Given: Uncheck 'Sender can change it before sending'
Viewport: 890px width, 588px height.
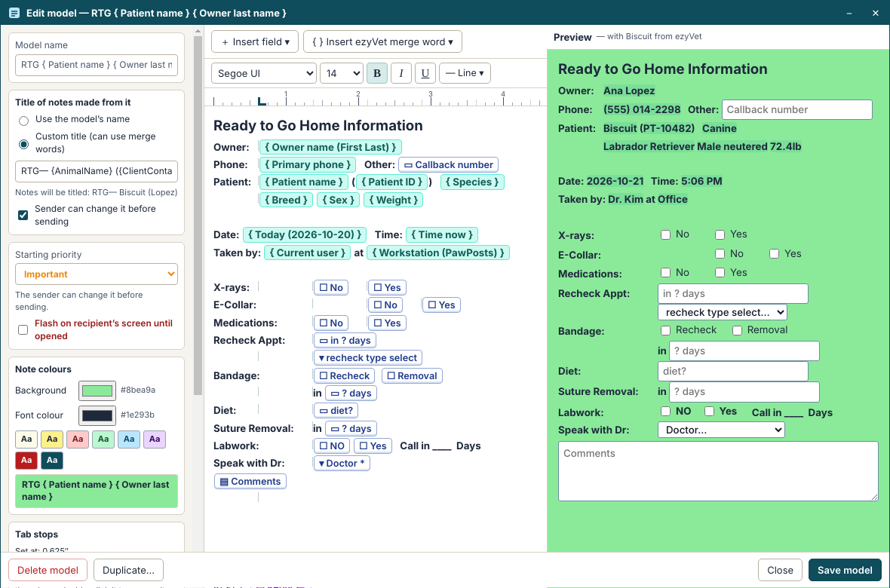Looking at the screenshot, I should click(23, 215).
